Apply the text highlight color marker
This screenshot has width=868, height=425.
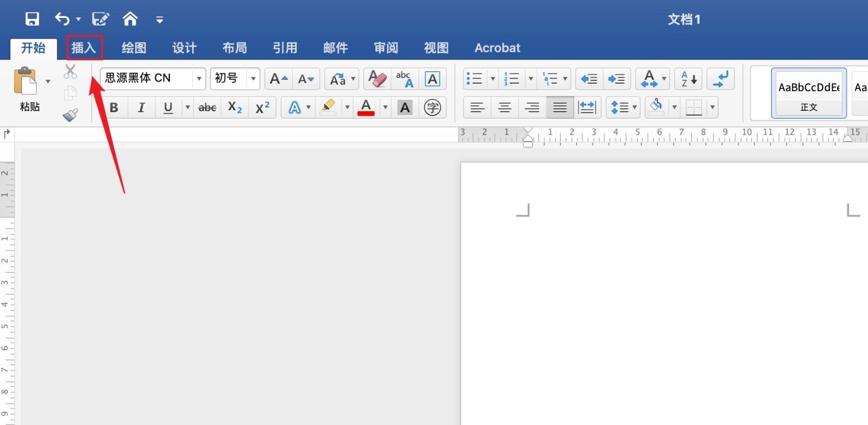(x=328, y=107)
